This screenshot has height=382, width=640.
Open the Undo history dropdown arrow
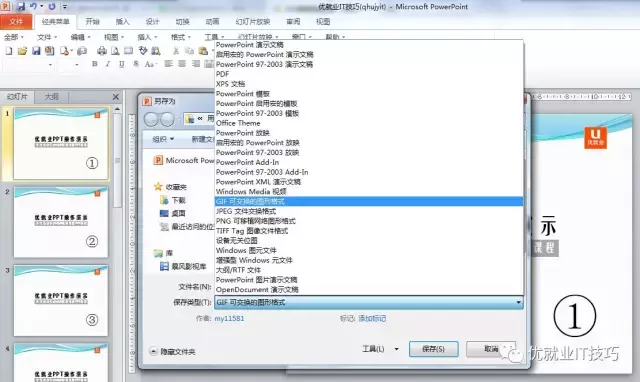pyautogui.click(x=42, y=7)
